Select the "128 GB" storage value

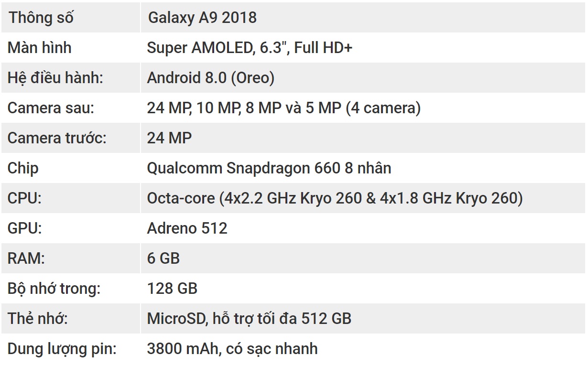tap(172, 289)
